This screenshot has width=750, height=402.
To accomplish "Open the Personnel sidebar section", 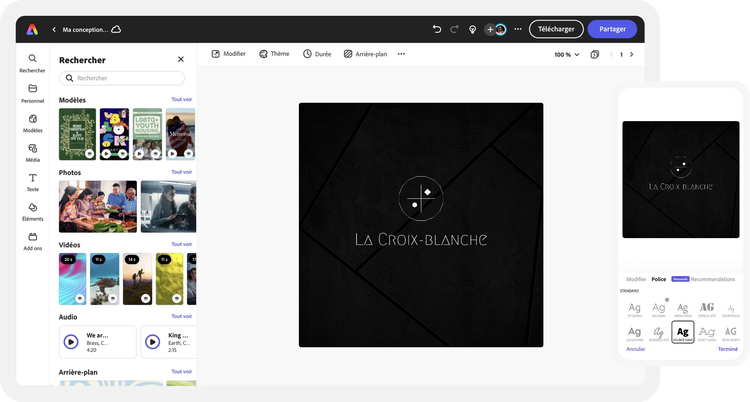I will tap(33, 93).
